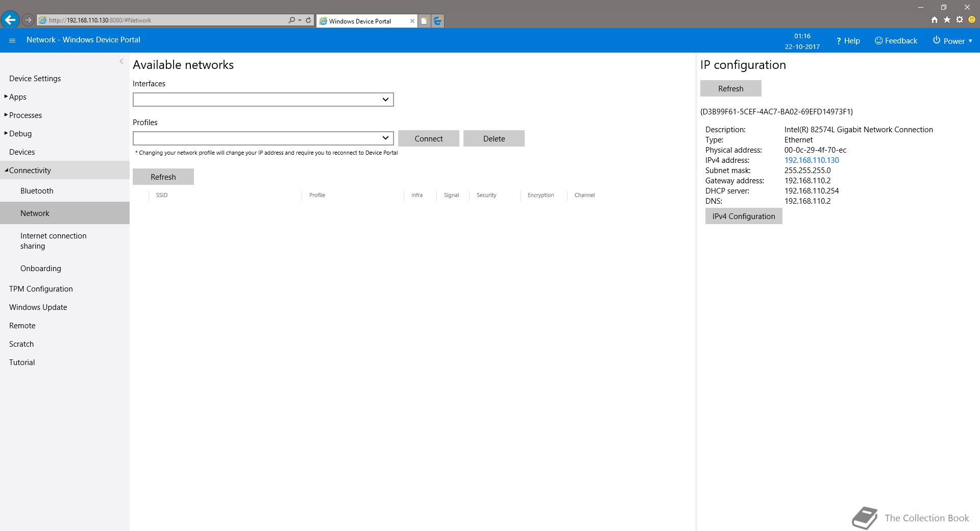Sort by Channel column header
The height and width of the screenshot is (531, 980).
coord(584,195)
